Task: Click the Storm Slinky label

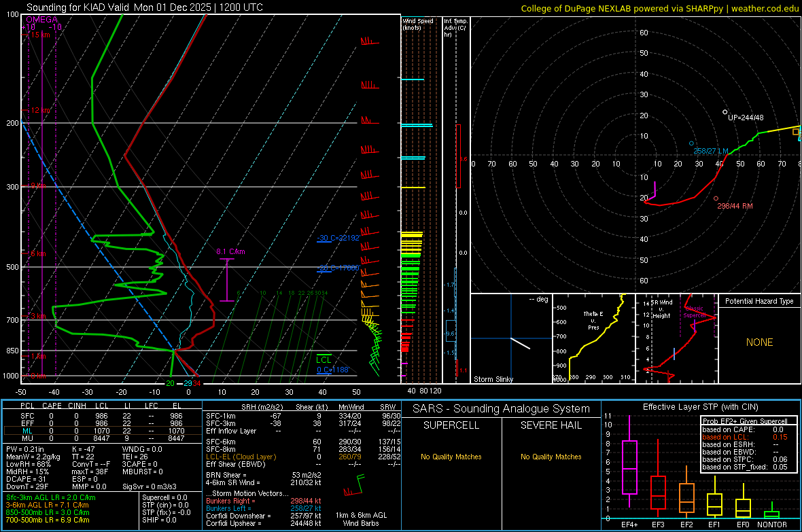Action: 493,379
